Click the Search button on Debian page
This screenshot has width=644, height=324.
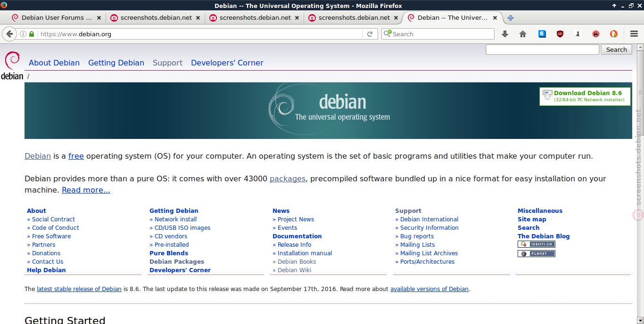coord(616,49)
